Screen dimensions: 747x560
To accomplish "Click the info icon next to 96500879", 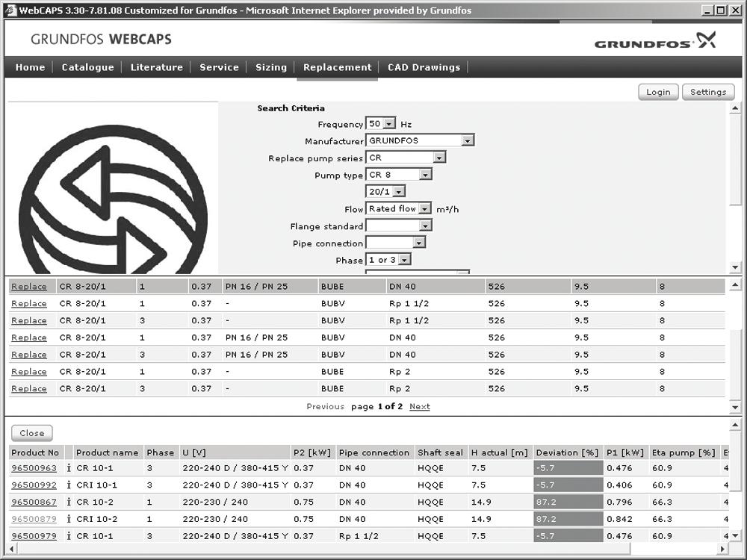I will (x=69, y=519).
